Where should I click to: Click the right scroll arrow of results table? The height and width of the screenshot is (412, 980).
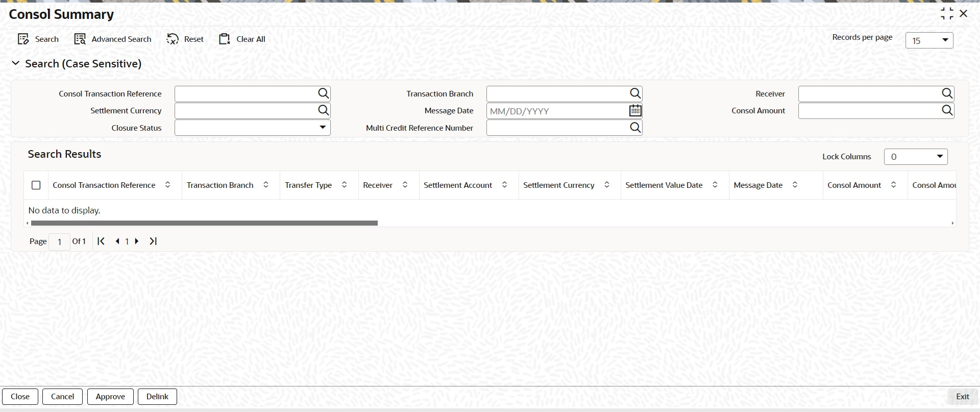952,223
